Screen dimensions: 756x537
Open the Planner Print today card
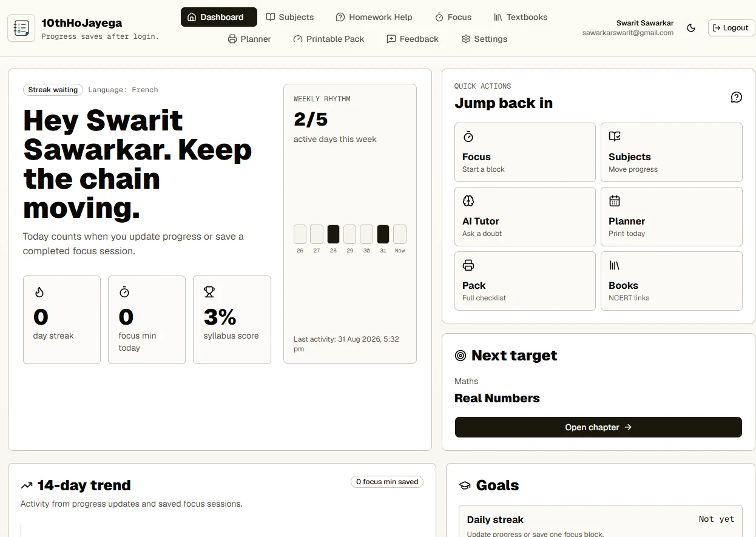(x=672, y=217)
